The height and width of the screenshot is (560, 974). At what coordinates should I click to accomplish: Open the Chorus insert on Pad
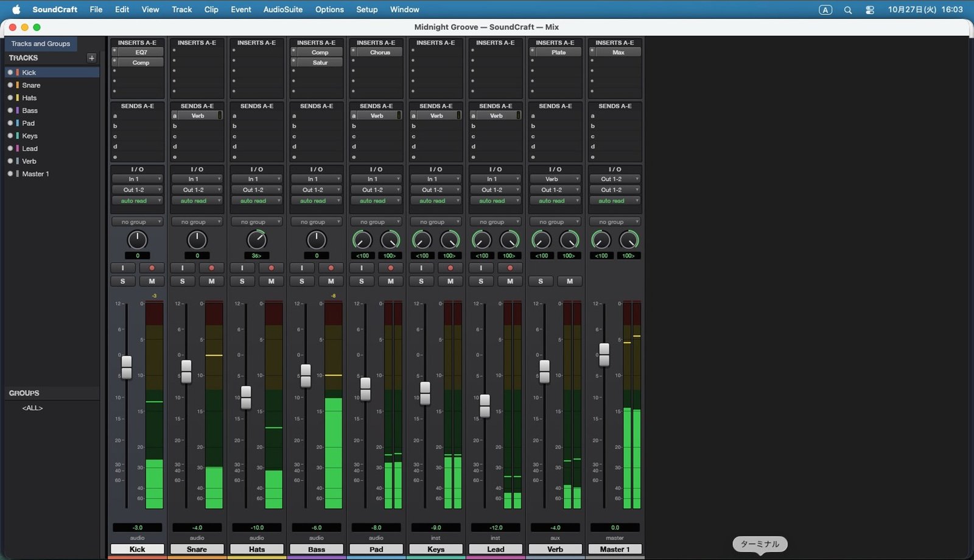click(x=379, y=52)
